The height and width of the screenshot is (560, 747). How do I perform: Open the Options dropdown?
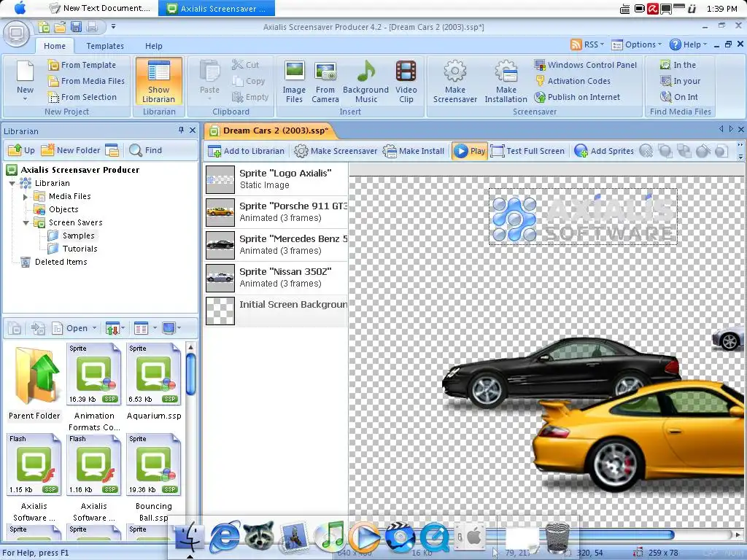point(636,44)
